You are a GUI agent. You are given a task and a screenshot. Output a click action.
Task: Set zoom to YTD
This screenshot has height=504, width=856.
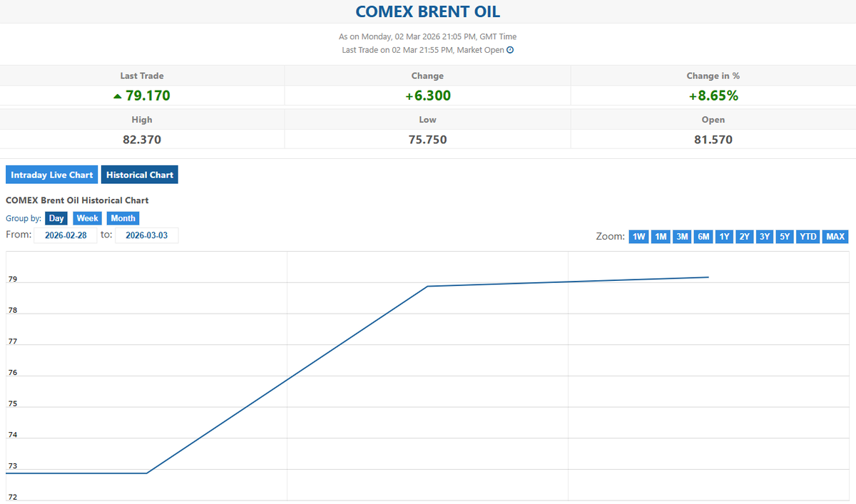[x=808, y=237]
